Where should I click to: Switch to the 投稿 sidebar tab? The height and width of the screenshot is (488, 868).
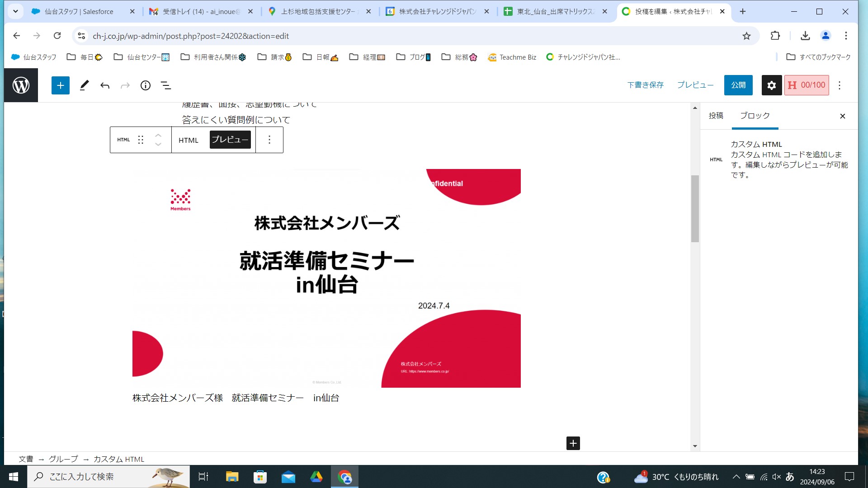tap(716, 116)
